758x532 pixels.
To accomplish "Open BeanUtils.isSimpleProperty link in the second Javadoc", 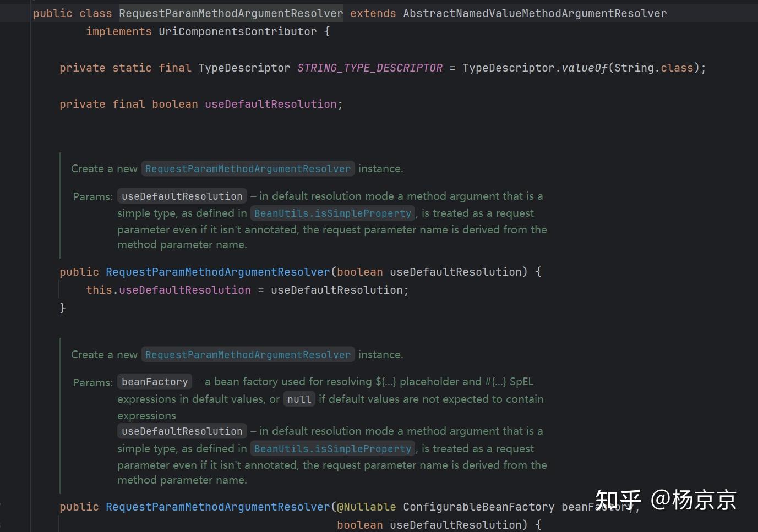I will point(332,448).
